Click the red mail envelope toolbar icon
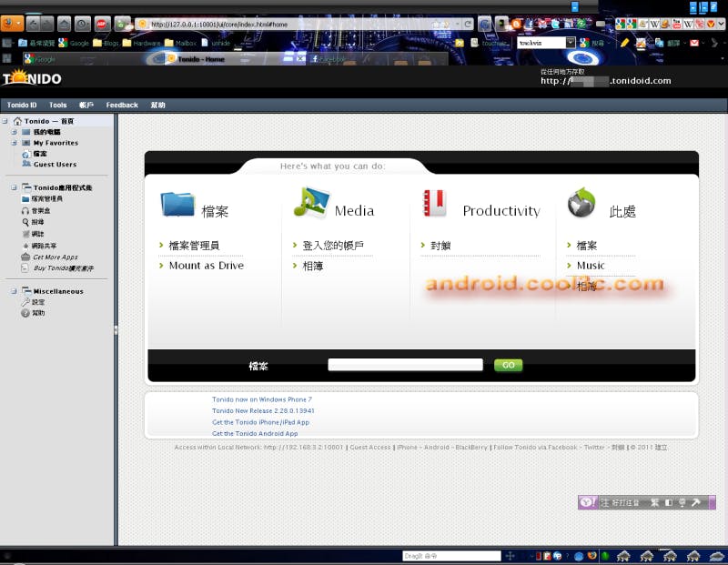Image resolution: width=728 pixels, height=565 pixels. tap(694, 43)
